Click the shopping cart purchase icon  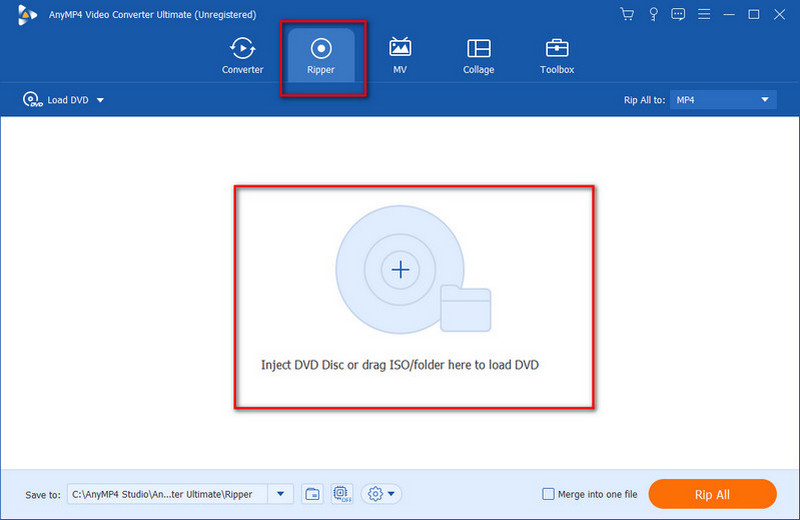pyautogui.click(x=627, y=14)
